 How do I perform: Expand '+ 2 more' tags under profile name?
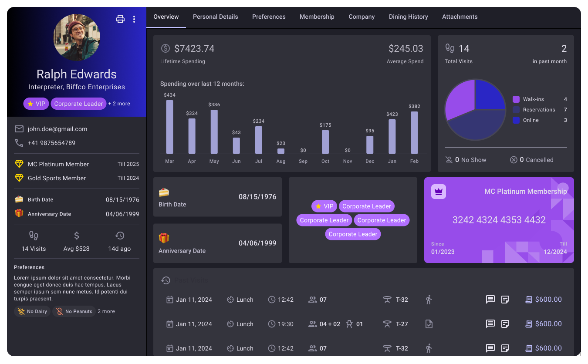[x=119, y=104]
